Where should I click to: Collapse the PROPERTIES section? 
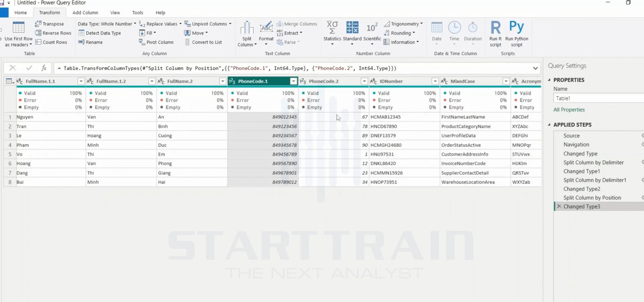549,80
